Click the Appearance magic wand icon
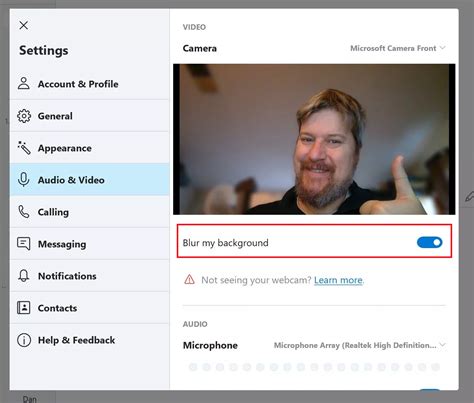Screen dimensions: 474x403 coord(24,148)
